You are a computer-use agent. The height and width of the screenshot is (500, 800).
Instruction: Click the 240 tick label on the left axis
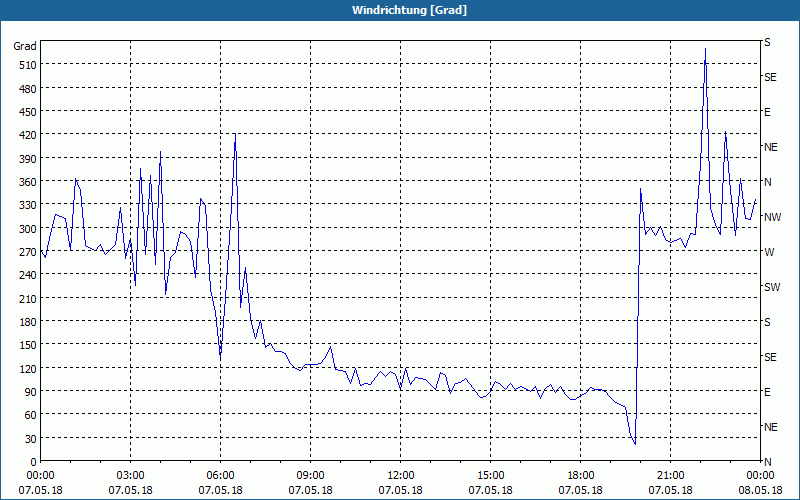pyautogui.click(x=28, y=275)
